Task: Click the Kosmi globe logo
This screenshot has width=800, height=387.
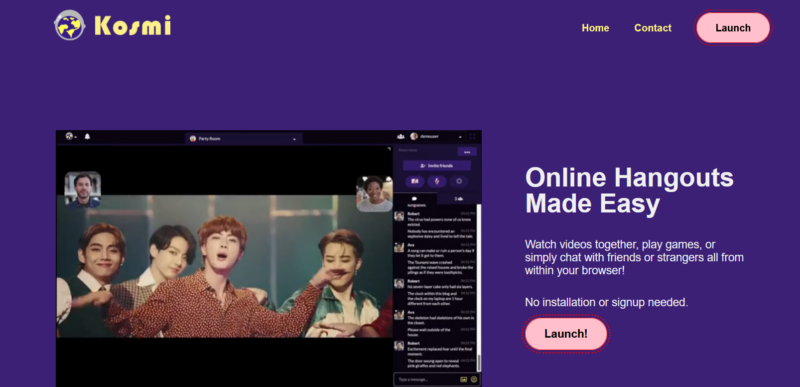Action: (x=69, y=25)
